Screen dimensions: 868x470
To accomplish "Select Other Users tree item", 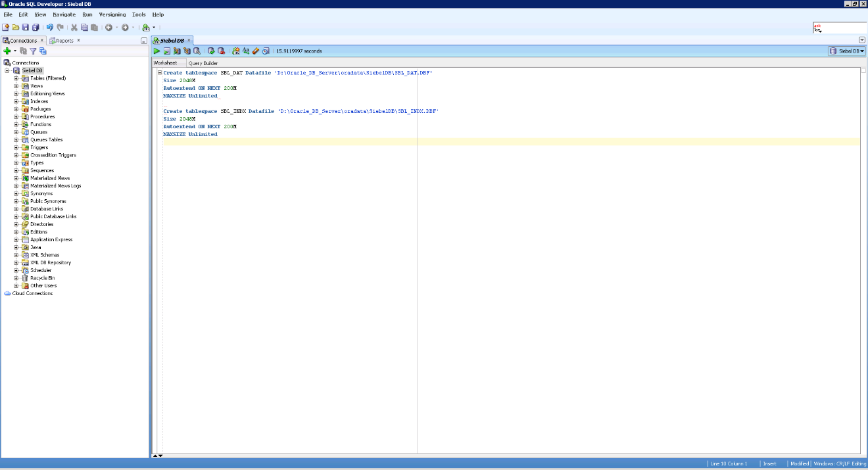I will coord(43,286).
